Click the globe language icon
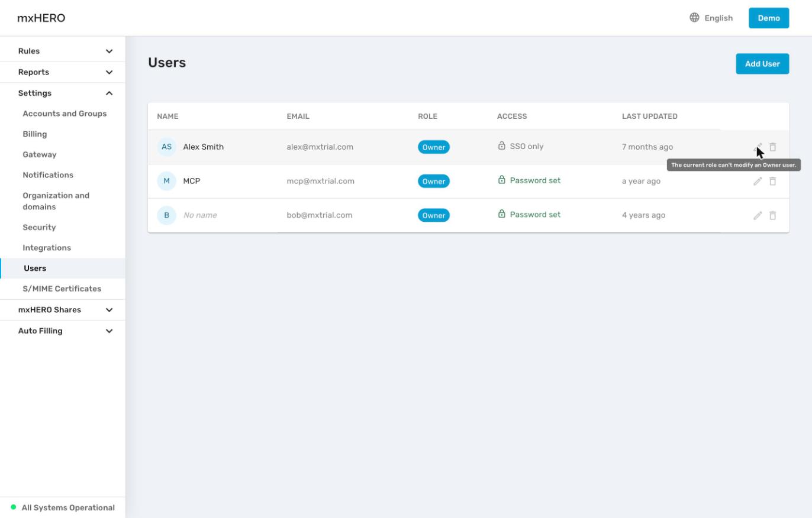Image resolution: width=812 pixels, height=518 pixels. [694, 18]
